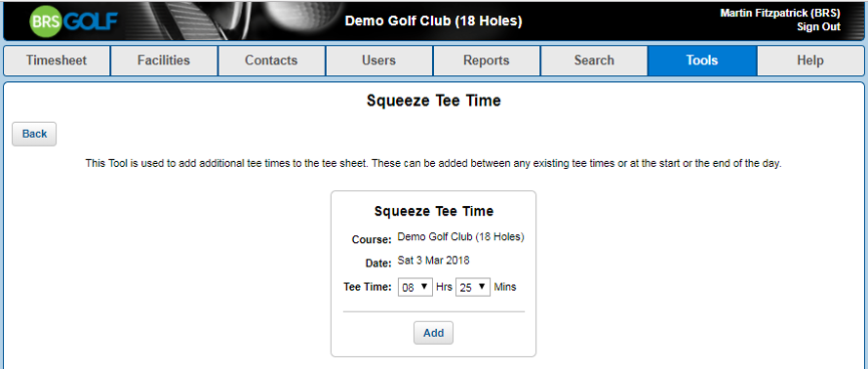Open the hours dropdown for Tee Time

414,287
